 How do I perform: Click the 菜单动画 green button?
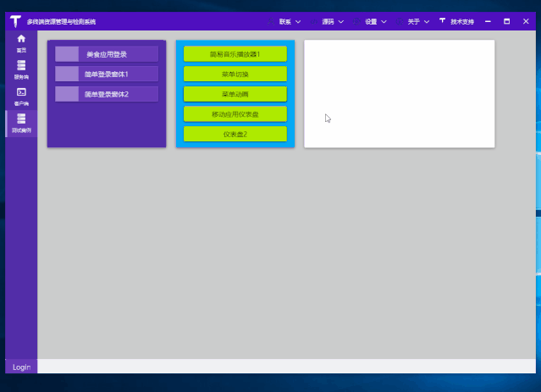[x=235, y=94]
